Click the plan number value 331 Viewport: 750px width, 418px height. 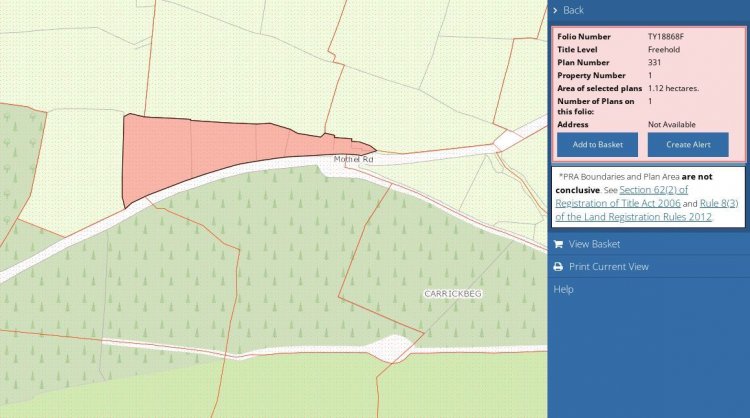pos(655,62)
